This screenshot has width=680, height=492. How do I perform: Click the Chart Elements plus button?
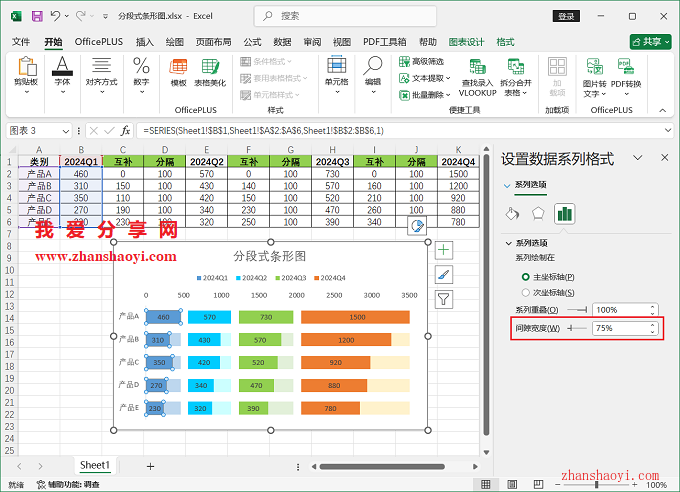point(444,250)
